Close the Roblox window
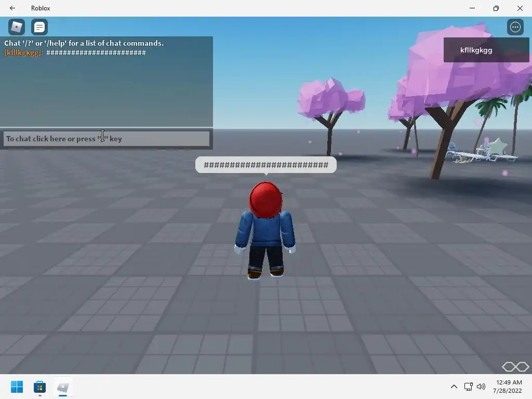Viewport: 532px width, 399px height. (x=520, y=8)
